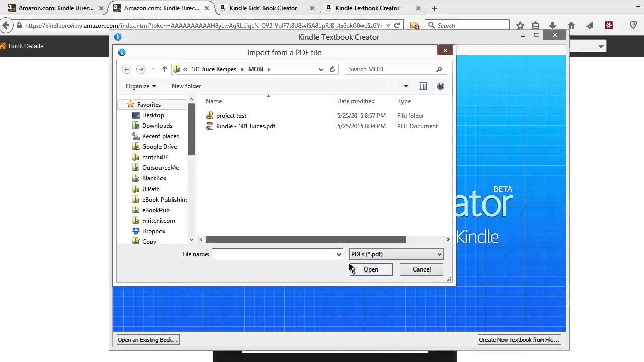Go to the browser home page
644x362 pixels.
571,25
